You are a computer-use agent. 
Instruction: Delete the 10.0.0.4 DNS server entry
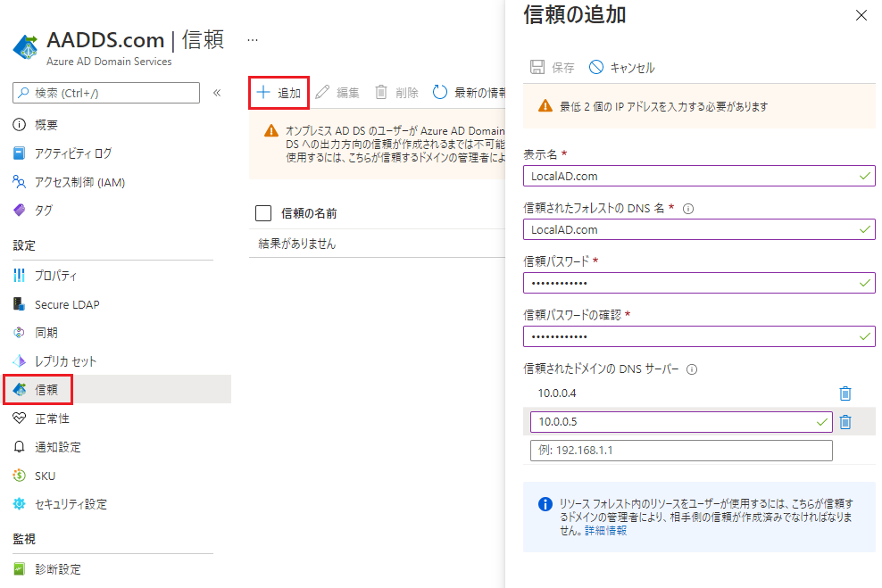tap(845, 393)
